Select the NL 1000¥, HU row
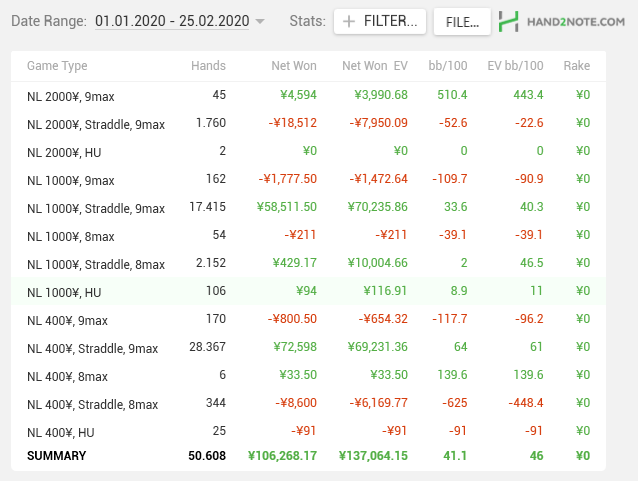Screen dimensions: 638x481 coord(308,292)
